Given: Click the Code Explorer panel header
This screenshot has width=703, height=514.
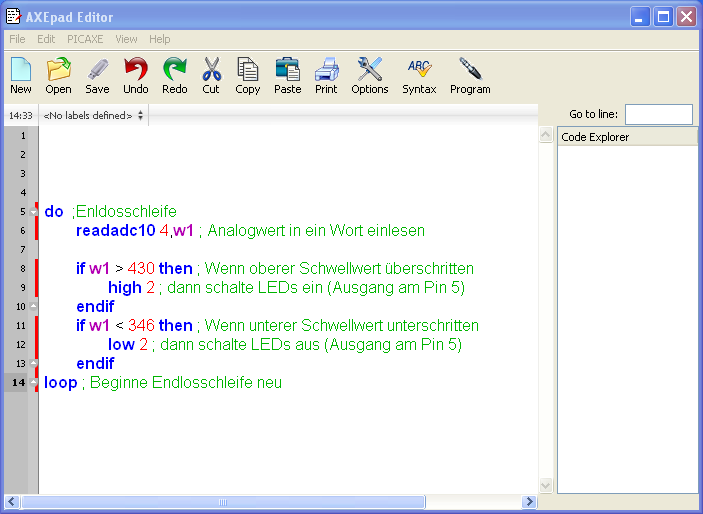Looking at the screenshot, I should coord(627,137).
